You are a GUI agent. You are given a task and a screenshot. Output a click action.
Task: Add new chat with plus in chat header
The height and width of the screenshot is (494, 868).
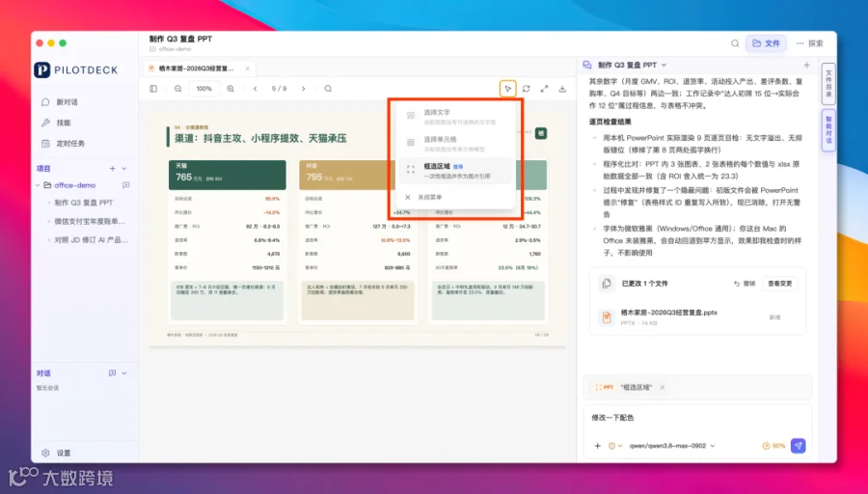pyautogui.click(x=806, y=66)
